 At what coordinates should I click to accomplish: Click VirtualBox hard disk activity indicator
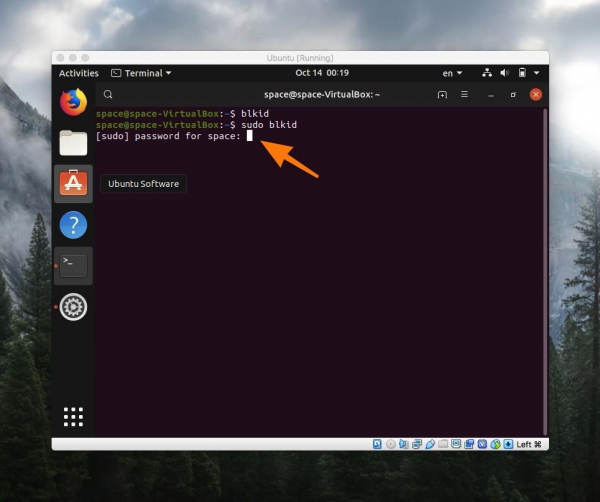click(377, 444)
